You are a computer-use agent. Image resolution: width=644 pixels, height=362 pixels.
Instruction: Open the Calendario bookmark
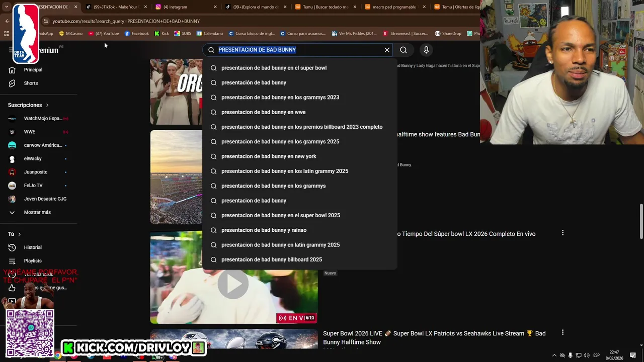[210, 34]
